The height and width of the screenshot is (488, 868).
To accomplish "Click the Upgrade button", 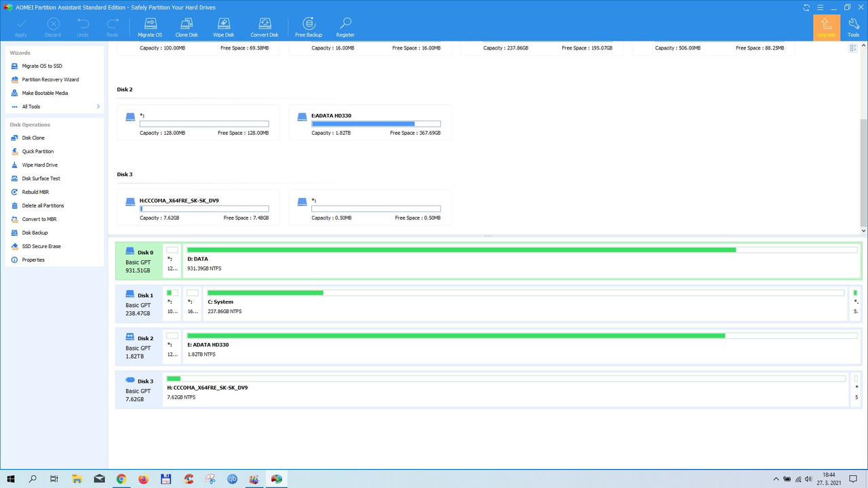I will pos(827,27).
